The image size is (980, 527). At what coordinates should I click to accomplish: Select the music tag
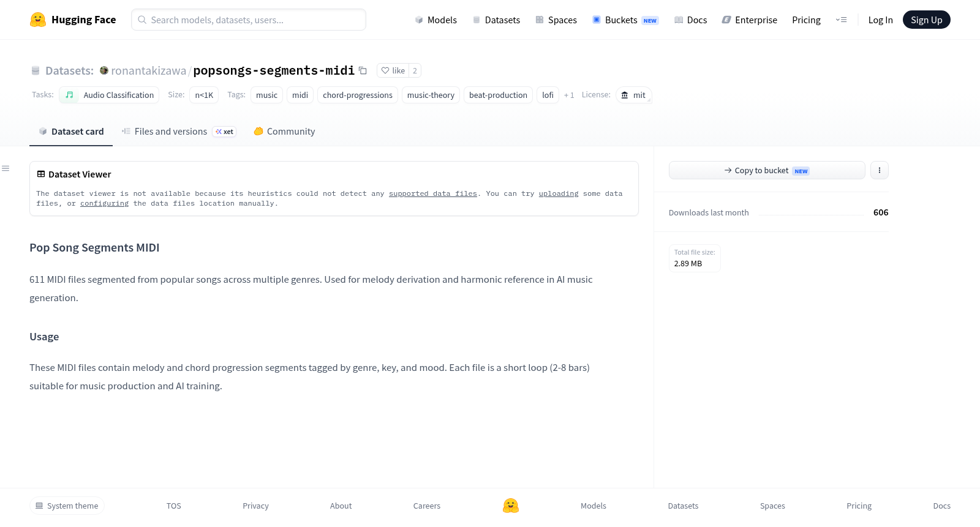coord(266,95)
